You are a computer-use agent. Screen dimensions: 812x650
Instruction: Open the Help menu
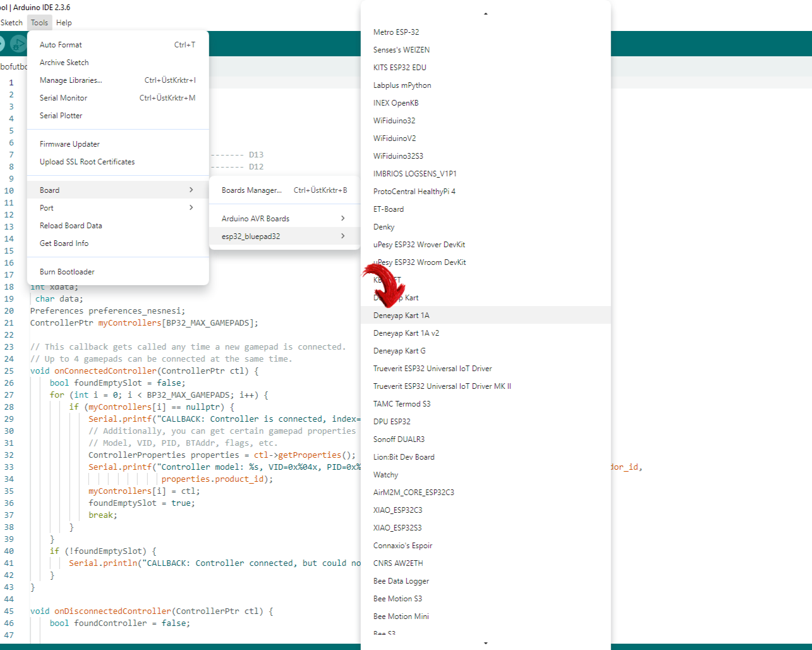pyautogui.click(x=64, y=23)
